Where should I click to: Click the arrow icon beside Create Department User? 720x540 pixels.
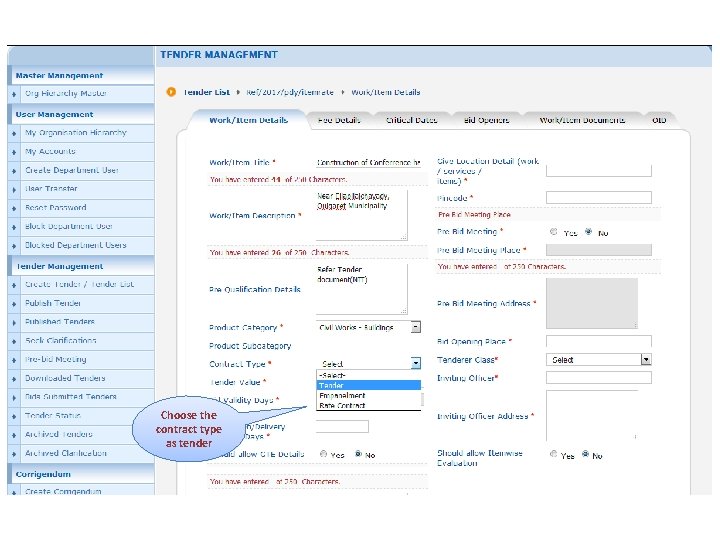tap(14, 171)
